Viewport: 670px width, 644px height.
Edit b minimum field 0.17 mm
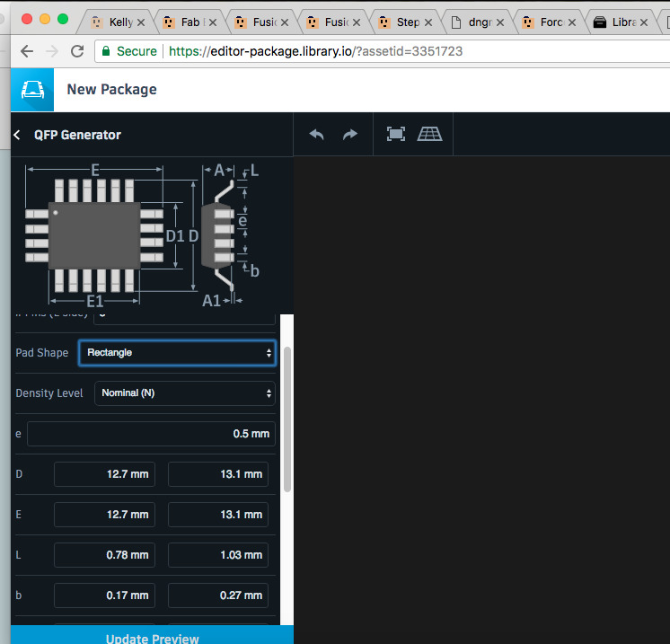coord(105,595)
